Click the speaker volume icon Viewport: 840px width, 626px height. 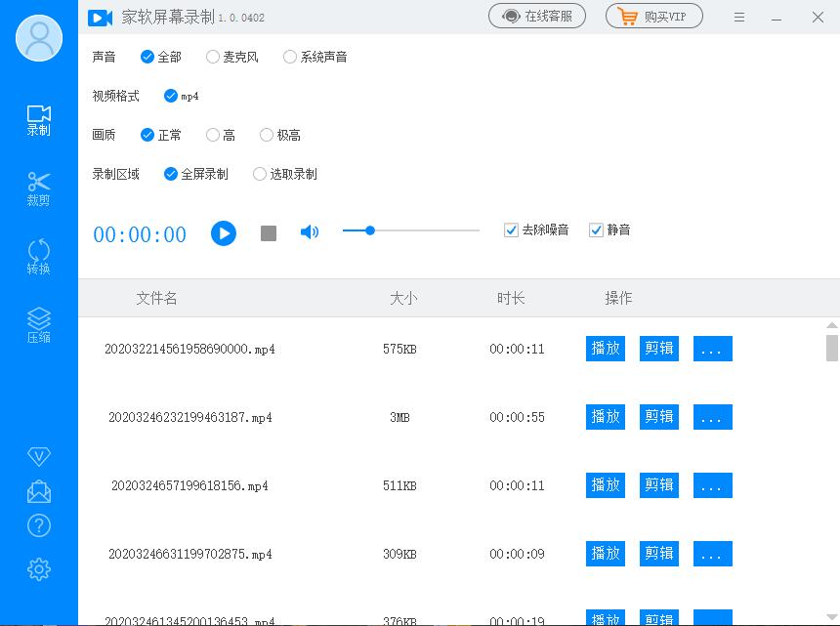[310, 231]
